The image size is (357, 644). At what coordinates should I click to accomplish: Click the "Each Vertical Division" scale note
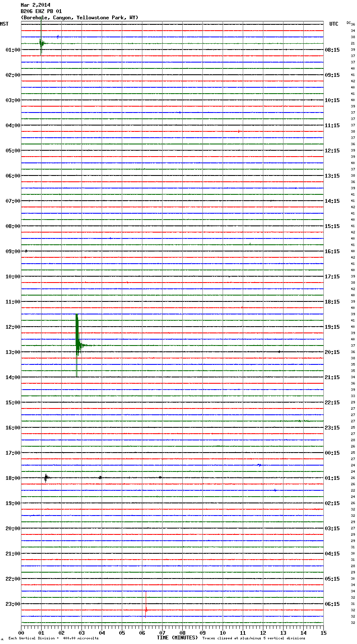53,638
